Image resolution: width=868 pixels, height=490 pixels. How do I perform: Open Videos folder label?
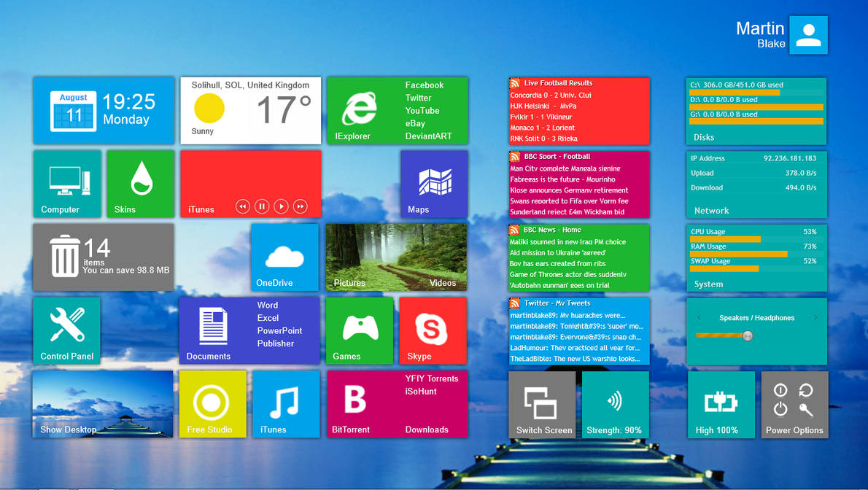(443, 283)
